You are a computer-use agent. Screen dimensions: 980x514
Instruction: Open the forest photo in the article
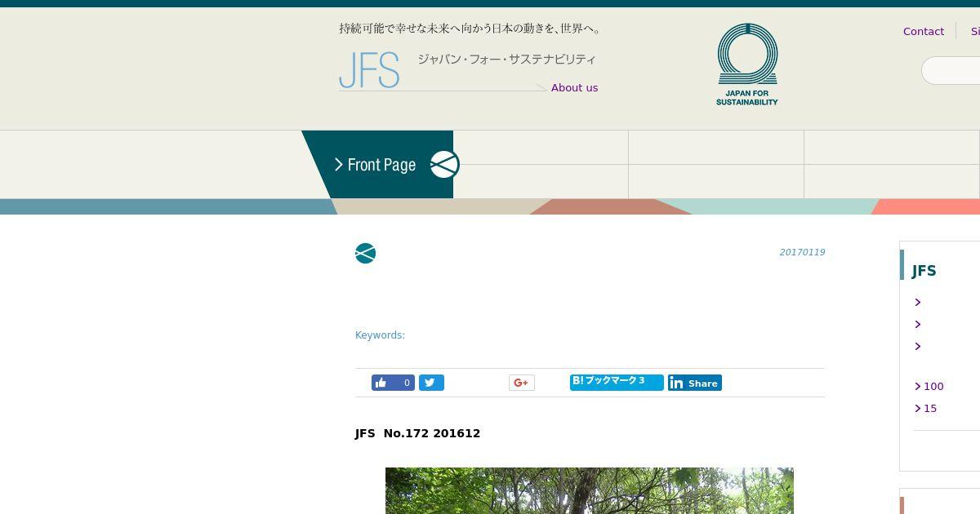coord(590,490)
